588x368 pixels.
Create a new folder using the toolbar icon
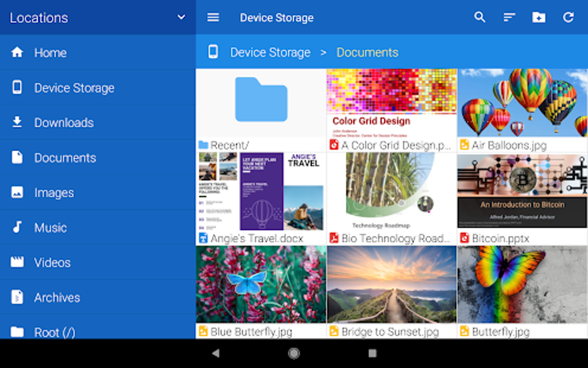539,17
